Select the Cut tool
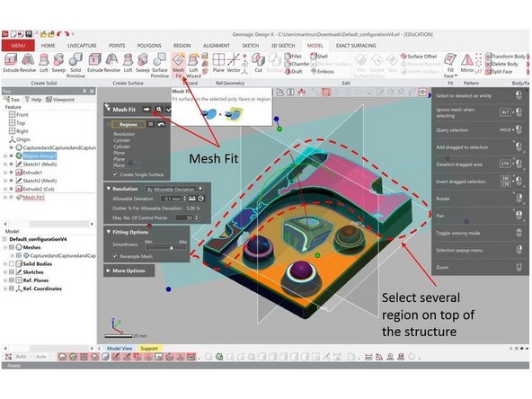532x399 pixels. click(258, 63)
